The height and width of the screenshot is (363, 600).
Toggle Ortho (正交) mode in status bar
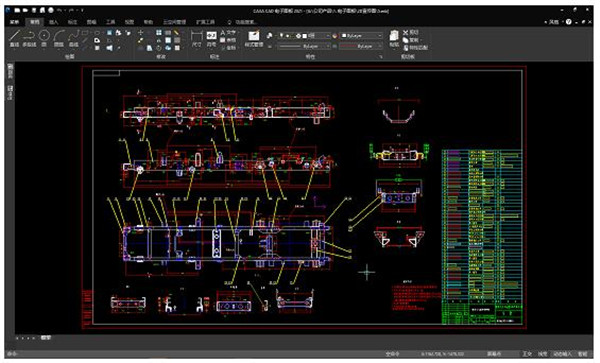[527, 354]
